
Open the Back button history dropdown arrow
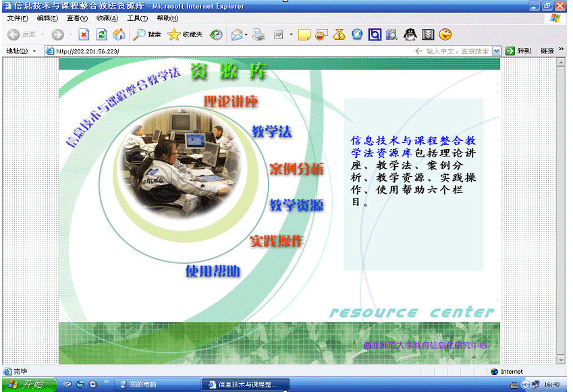[x=43, y=34]
